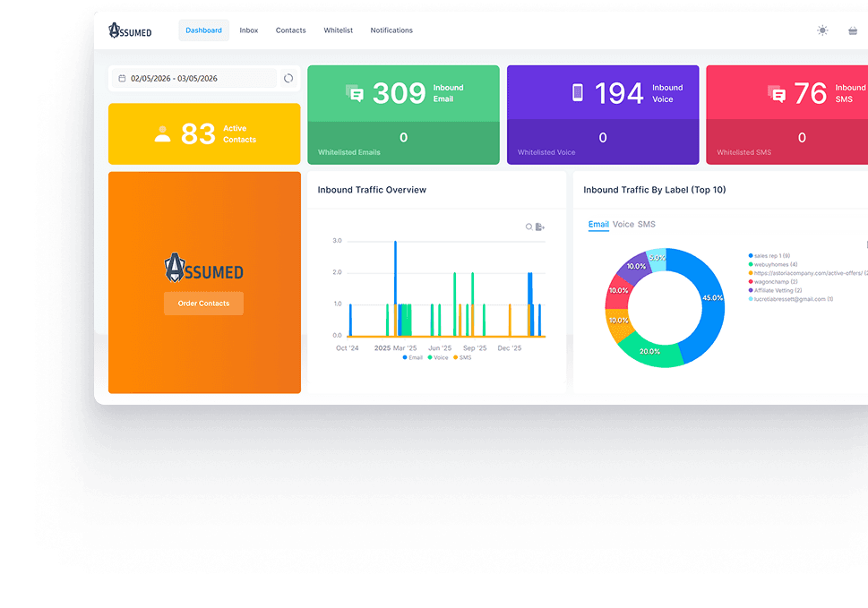Switch to the Whitelist tab

(x=339, y=30)
